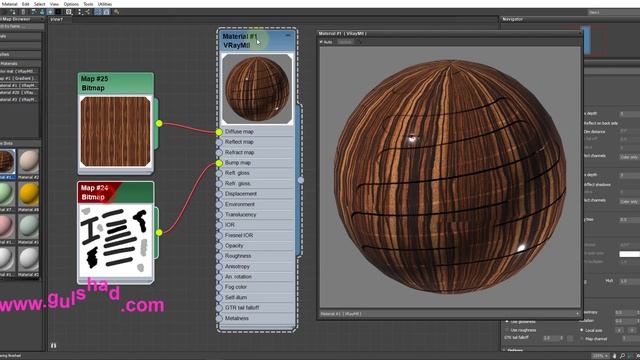Click the IOR slot row
Viewport: 640px width, 360px height.
[257, 225]
